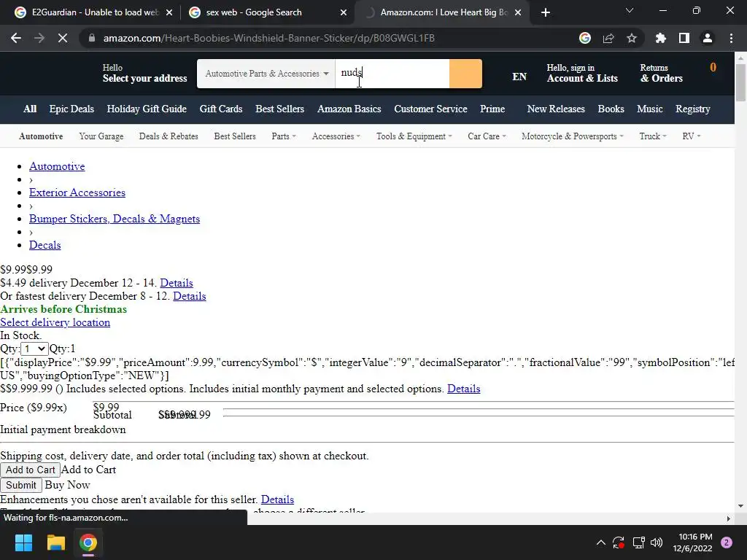Open Account & Lists sign in
Viewport: 747px width, 560px height.
tap(582, 74)
